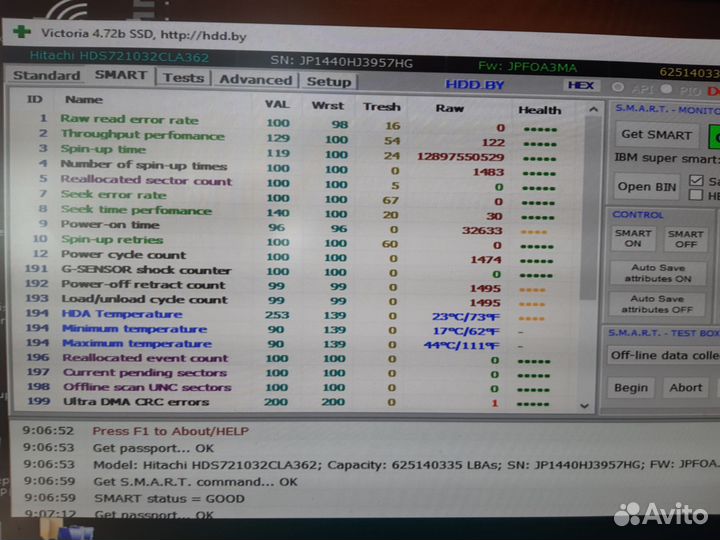The image size is (720, 540).
Task: Click the Open BIN button
Action: coord(647,186)
